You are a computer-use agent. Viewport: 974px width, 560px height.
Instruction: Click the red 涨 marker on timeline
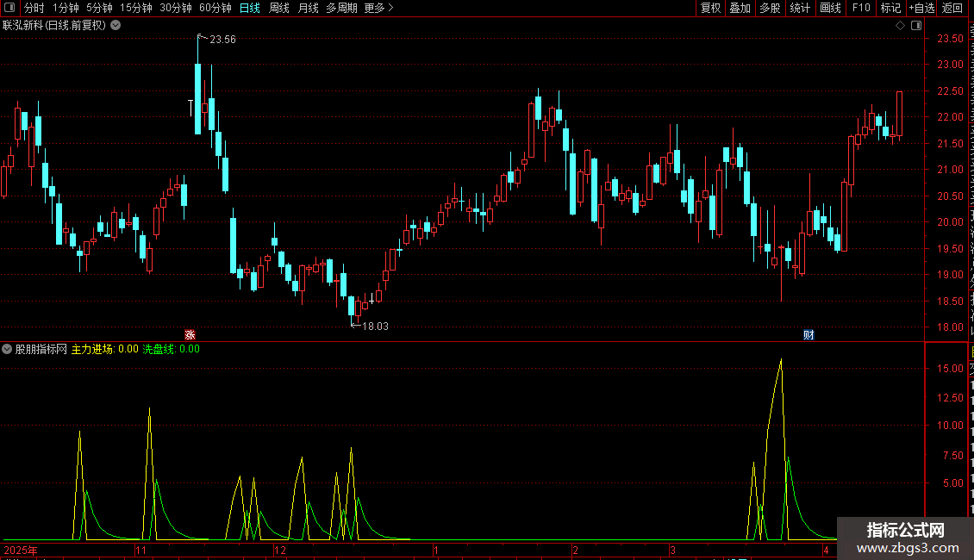tap(190, 334)
